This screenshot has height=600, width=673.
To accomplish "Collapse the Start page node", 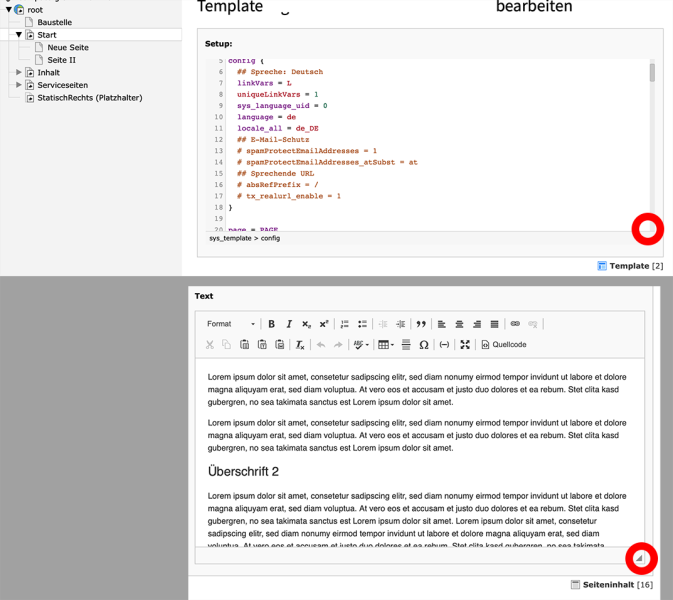I will coord(18,35).
